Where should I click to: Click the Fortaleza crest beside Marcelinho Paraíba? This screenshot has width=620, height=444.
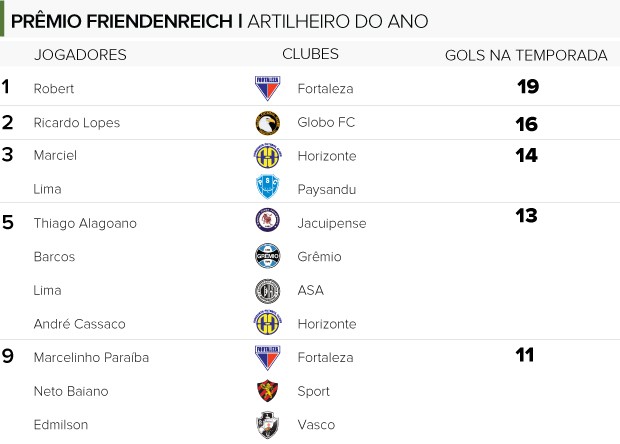[267, 357]
